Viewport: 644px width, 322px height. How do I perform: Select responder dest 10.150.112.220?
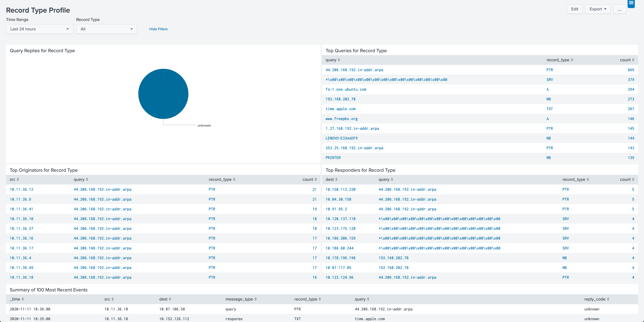click(x=340, y=190)
